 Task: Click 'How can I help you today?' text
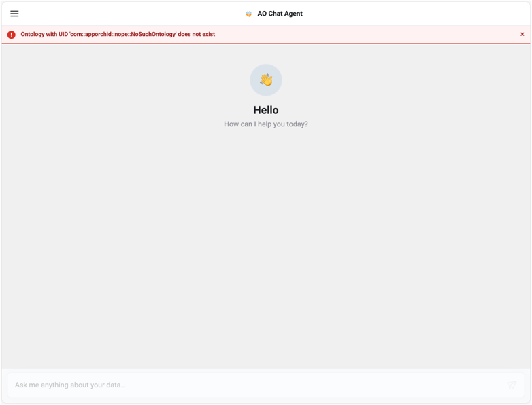tap(266, 124)
